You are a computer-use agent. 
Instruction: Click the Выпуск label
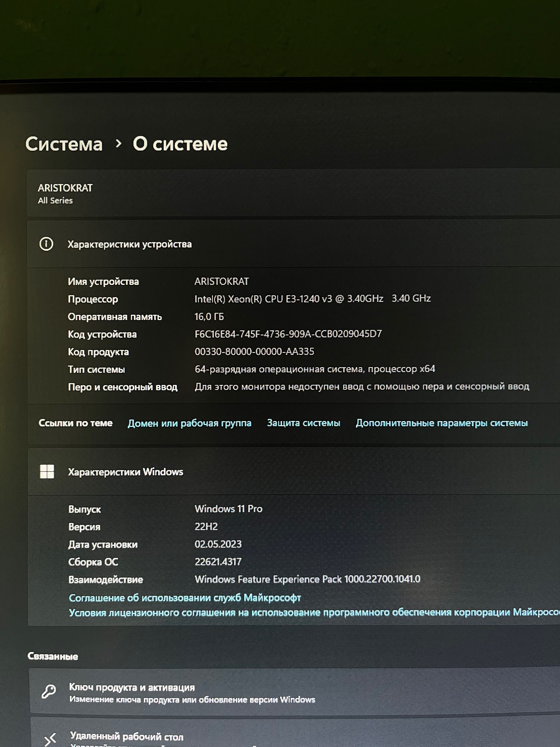(x=84, y=509)
